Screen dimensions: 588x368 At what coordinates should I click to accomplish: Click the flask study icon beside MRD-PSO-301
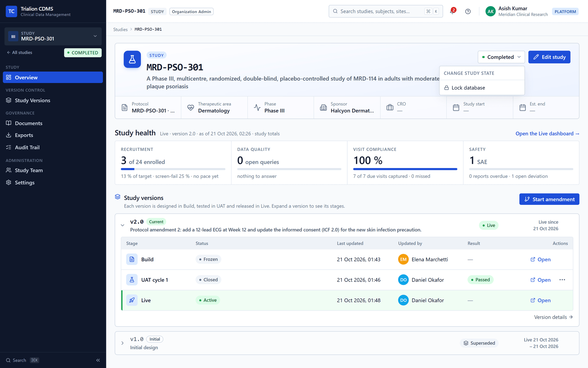click(x=132, y=59)
